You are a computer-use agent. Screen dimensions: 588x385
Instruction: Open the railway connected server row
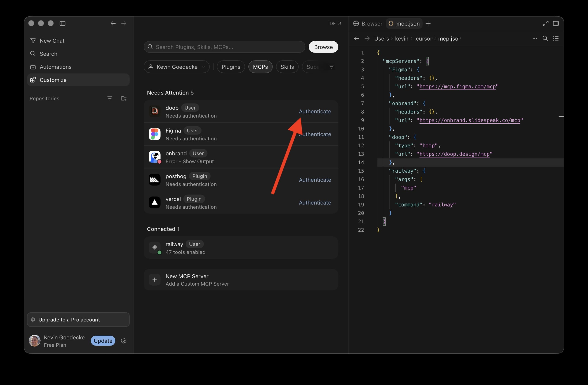(x=241, y=248)
